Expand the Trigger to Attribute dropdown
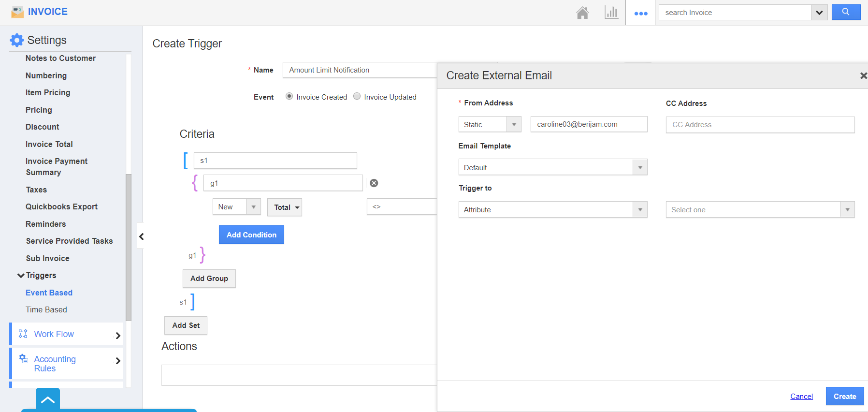868x412 pixels. point(552,209)
